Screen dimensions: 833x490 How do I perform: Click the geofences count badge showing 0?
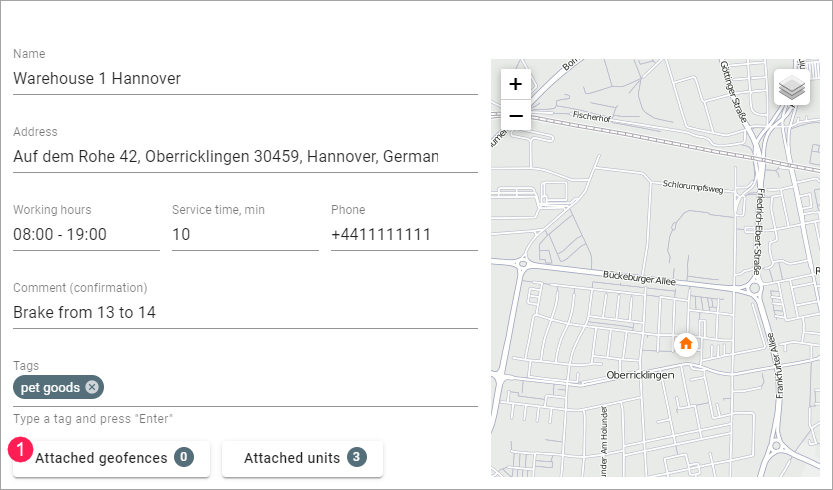(x=184, y=458)
